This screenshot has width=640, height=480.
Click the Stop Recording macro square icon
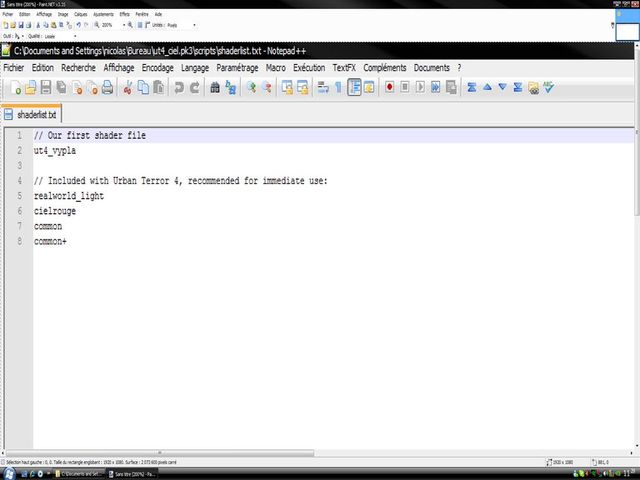(x=404, y=87)
